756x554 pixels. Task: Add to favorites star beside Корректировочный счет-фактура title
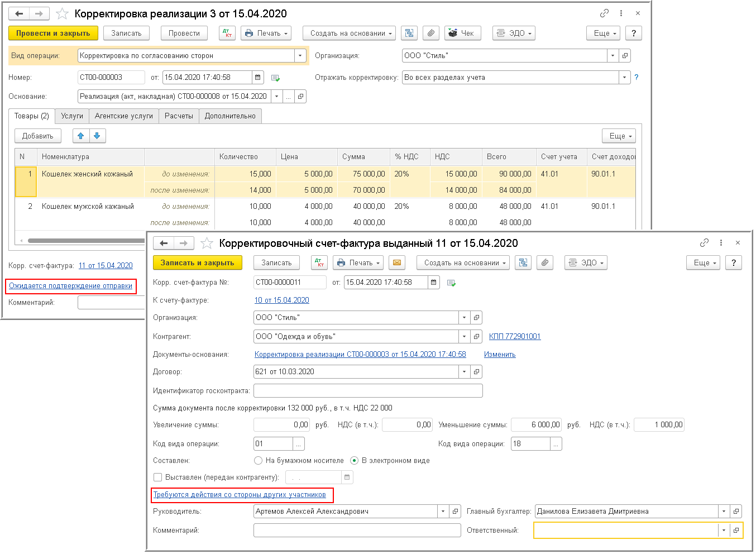click(x=207, y=243)
